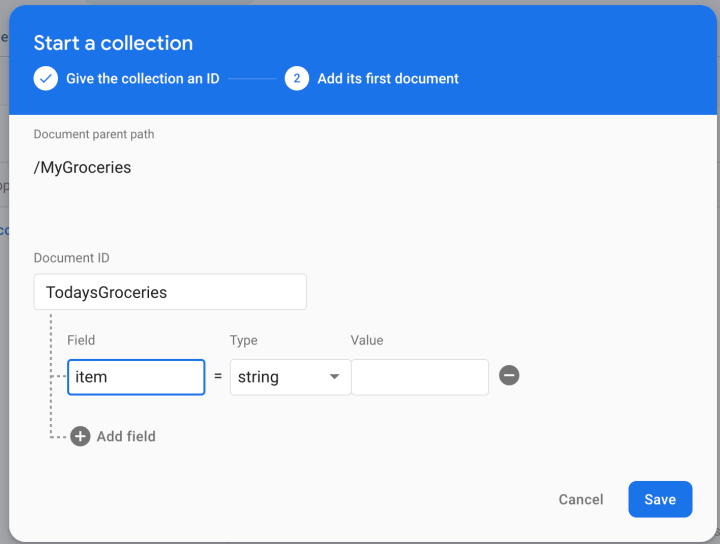
Task: Click the equals sign between field and type
Action: [x=218, y=377]
